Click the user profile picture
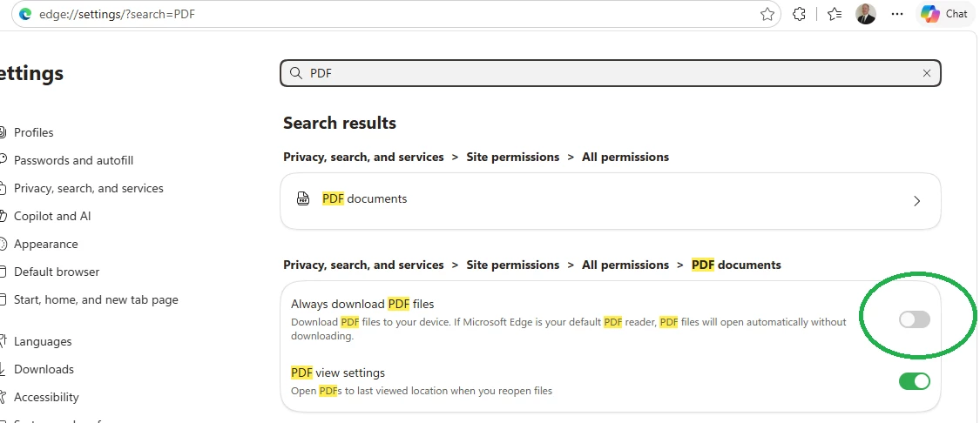 [866, 14]
